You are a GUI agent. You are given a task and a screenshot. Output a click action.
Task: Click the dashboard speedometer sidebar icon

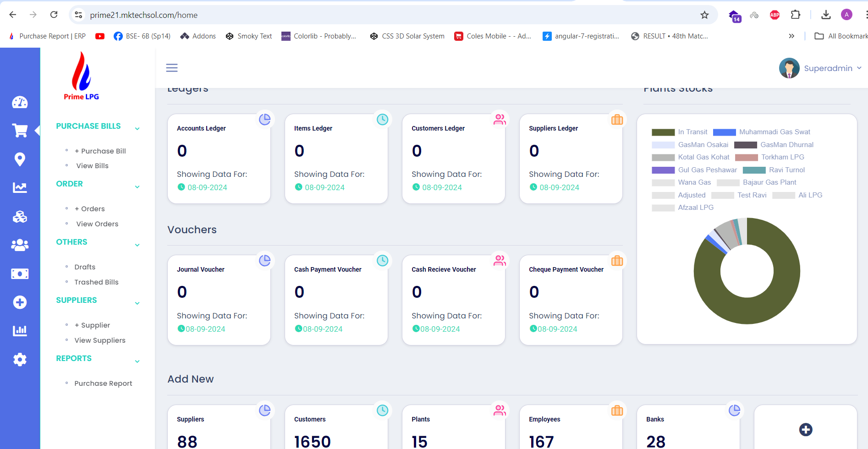click(x=20, y=102)
